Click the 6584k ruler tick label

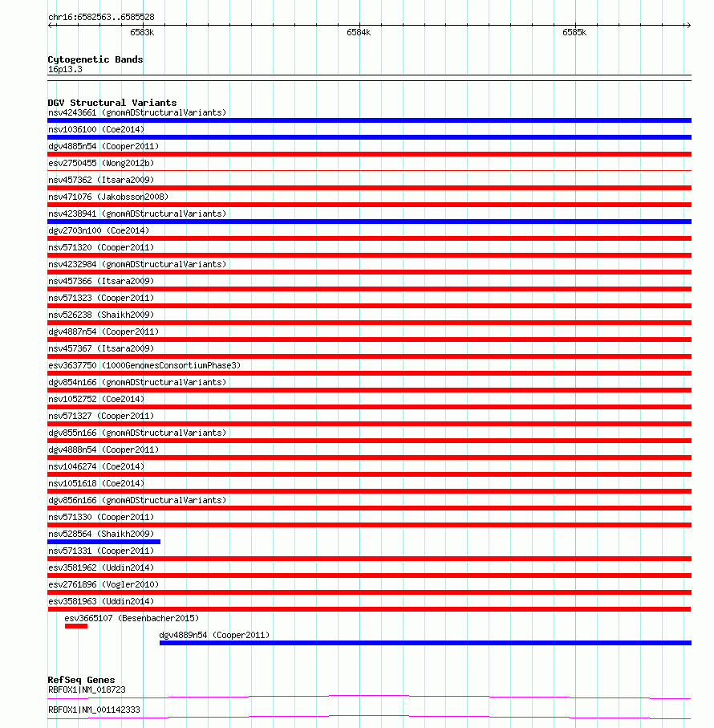359,32
